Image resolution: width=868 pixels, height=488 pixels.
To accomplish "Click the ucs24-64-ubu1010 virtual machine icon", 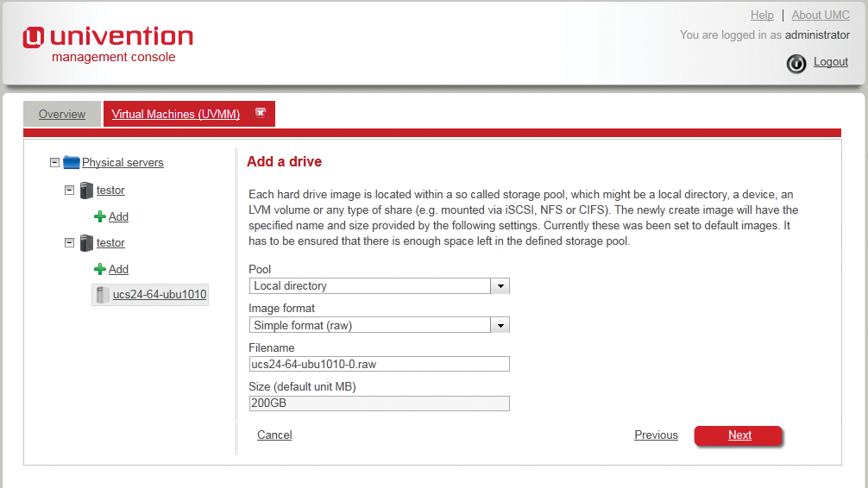I will (x=102, y=294).
